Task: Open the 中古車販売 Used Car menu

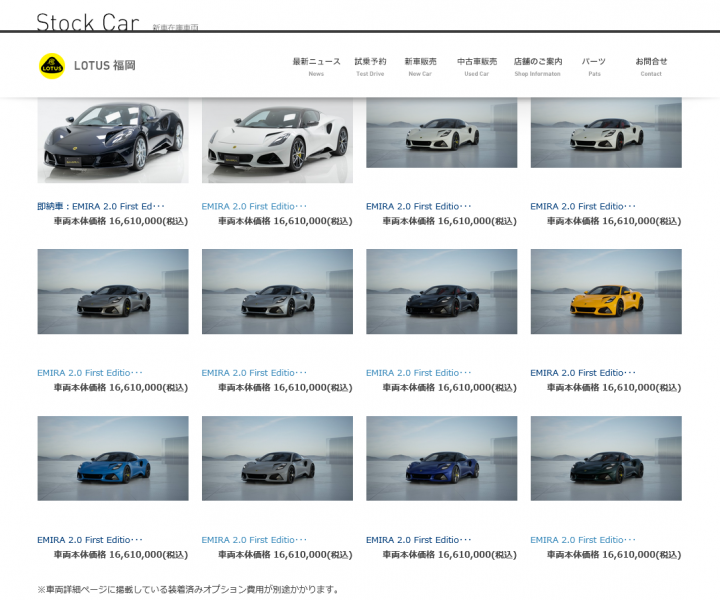Action: point(477,67)
